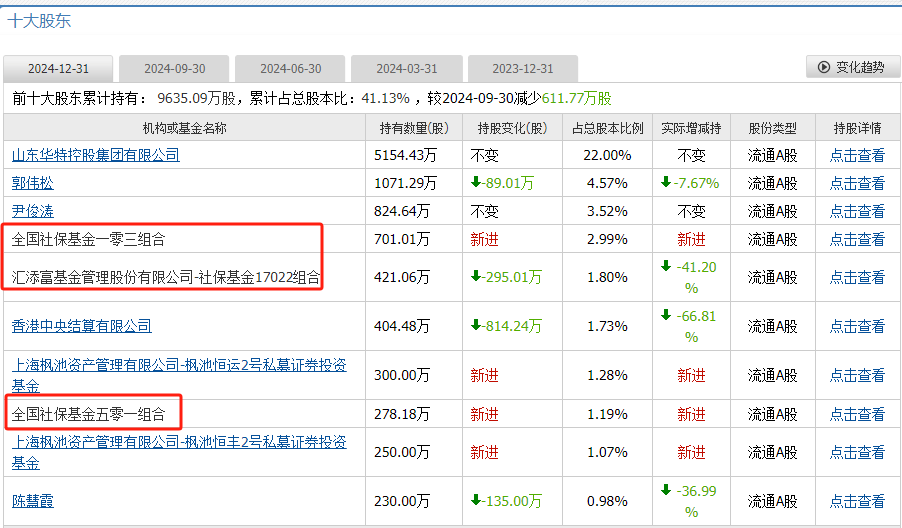
Task: Click the 421.06万 holding value
Action: pyautogui.click(x=402, y=277)
